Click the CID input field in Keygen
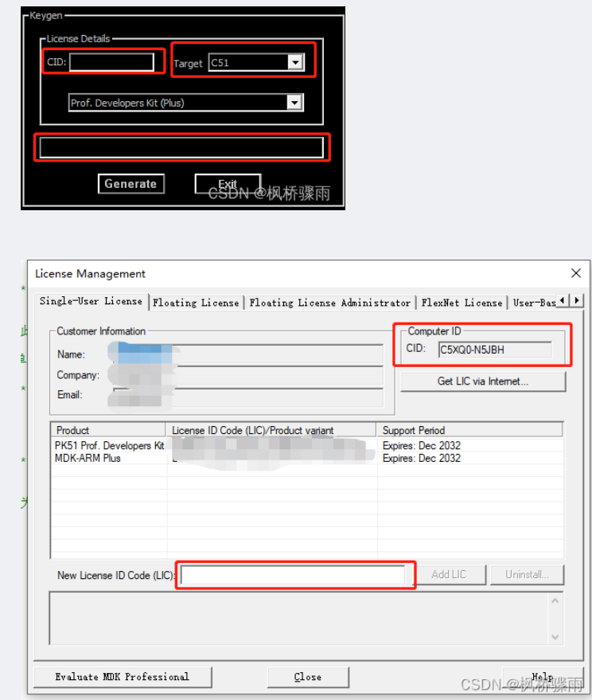The image size is (592, 700). click(111, 61)
